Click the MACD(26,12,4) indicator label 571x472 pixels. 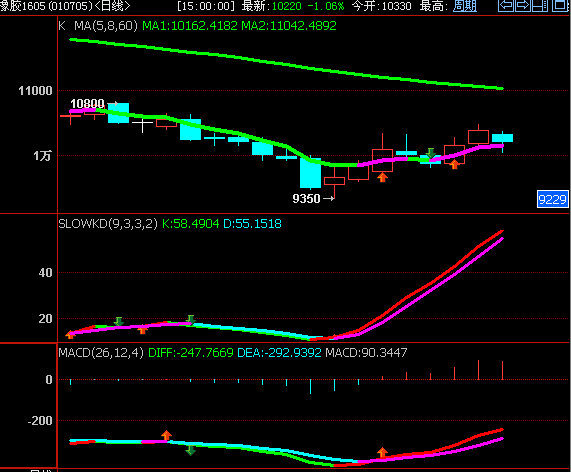pos(101,352)
